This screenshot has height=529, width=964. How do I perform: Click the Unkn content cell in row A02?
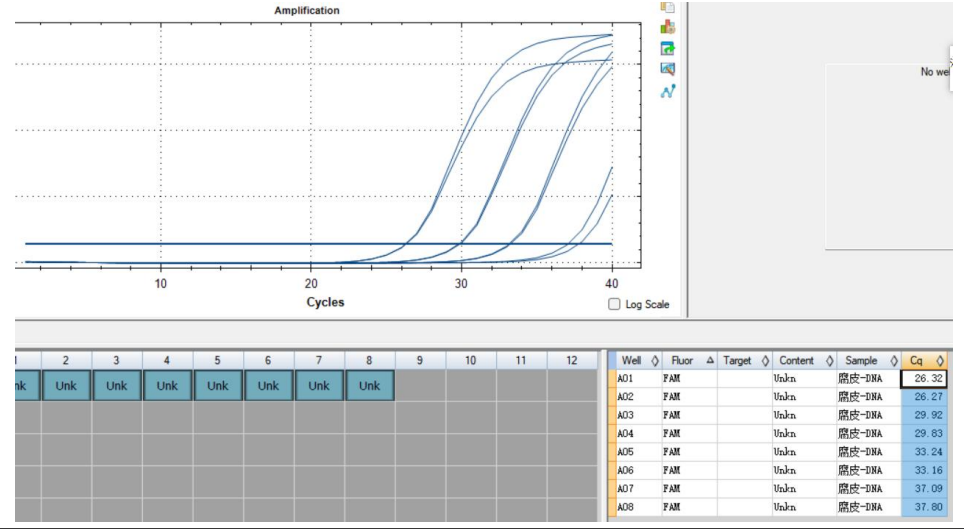coord(804,397)
